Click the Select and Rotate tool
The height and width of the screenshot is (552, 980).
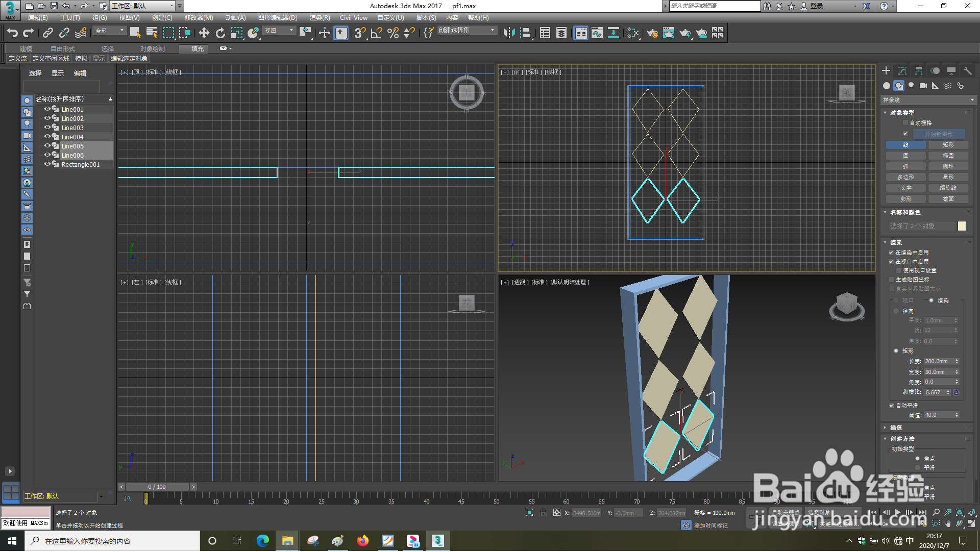[220, 33]
